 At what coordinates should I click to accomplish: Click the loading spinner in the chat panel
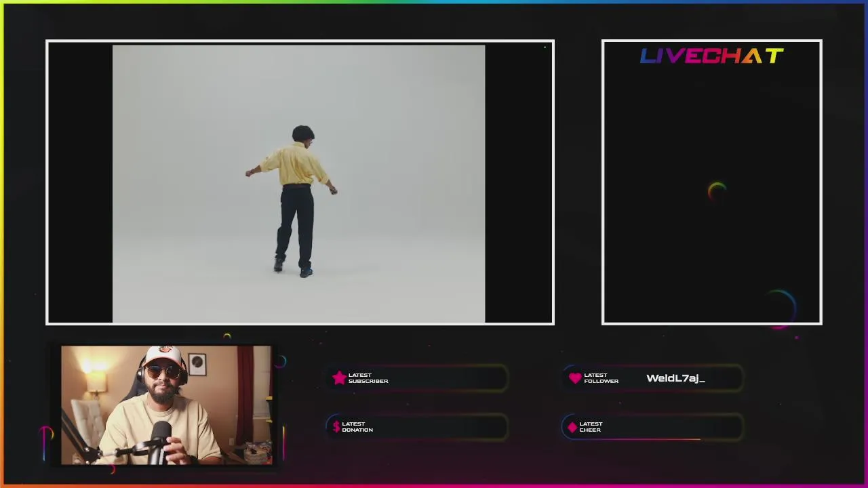tap(717, 191)
